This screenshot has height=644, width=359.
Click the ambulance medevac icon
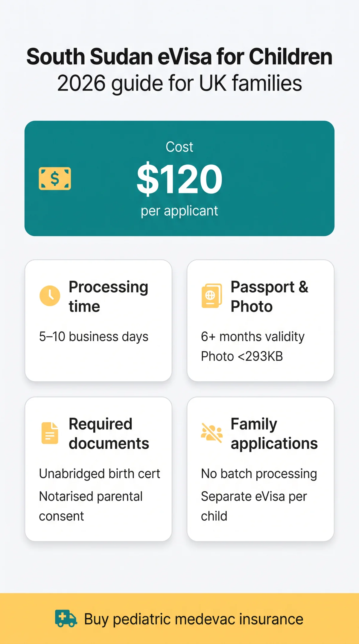coord(66,619)
